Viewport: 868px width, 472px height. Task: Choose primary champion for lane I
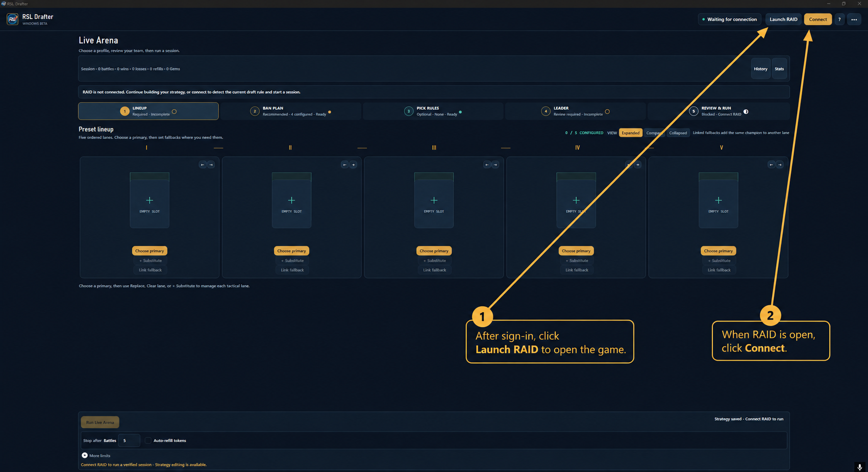point(150,251)
